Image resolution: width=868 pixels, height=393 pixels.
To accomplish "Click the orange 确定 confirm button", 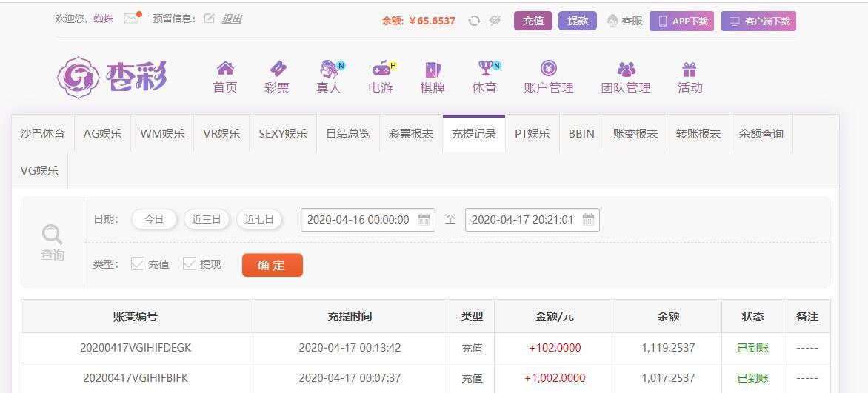I will [x=273, y=265].
